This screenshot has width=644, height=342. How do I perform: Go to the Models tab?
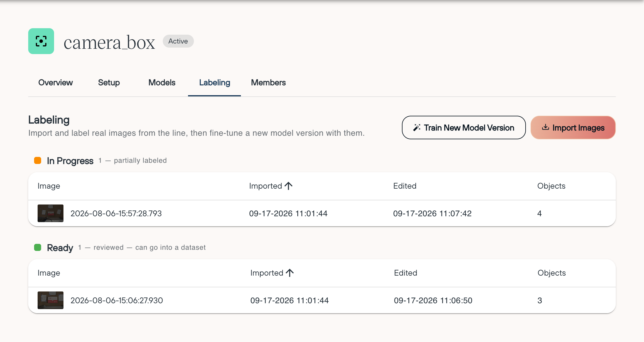click(162, 83)
